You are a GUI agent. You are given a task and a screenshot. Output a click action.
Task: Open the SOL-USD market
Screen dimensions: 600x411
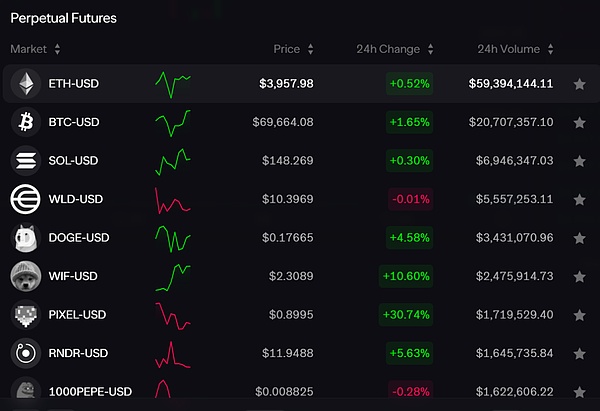(74, 161)
